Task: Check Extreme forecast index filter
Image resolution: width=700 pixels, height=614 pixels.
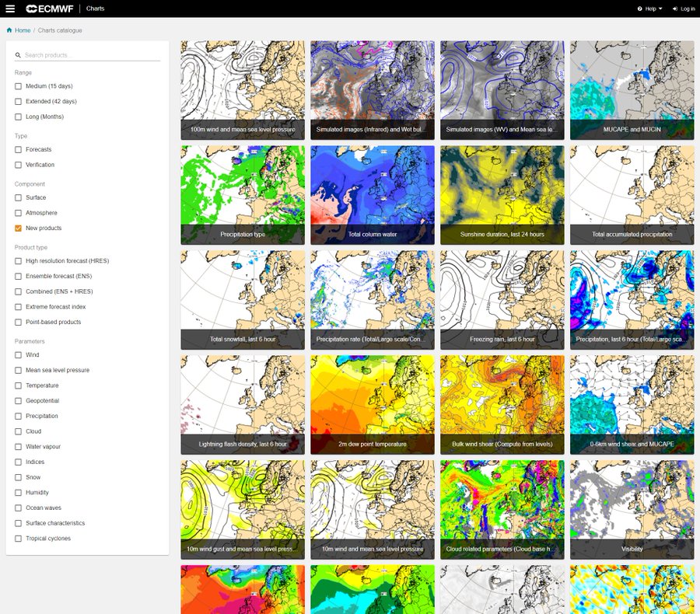Action: pos(19,307)
